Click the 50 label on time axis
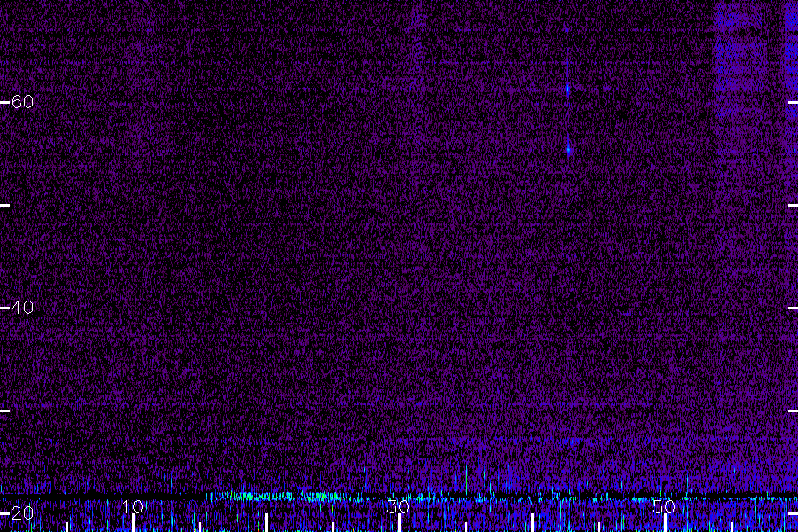 pos(664,506)
